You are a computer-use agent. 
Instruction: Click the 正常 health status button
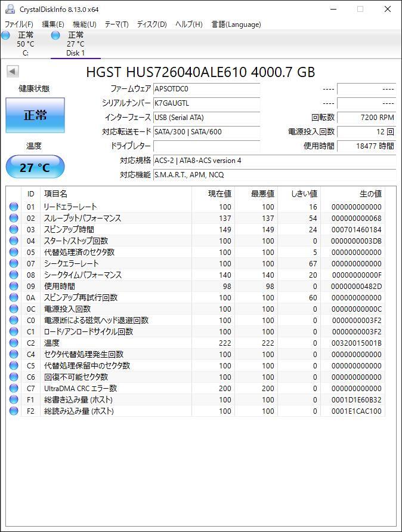click(35, 115)
